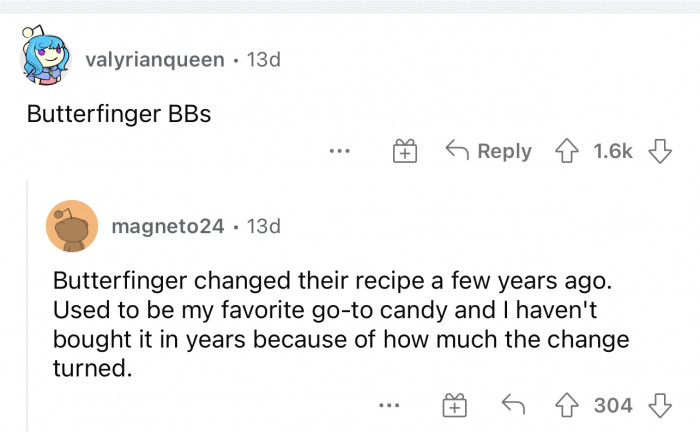Click the 1.6k vote score

[613, 151]
